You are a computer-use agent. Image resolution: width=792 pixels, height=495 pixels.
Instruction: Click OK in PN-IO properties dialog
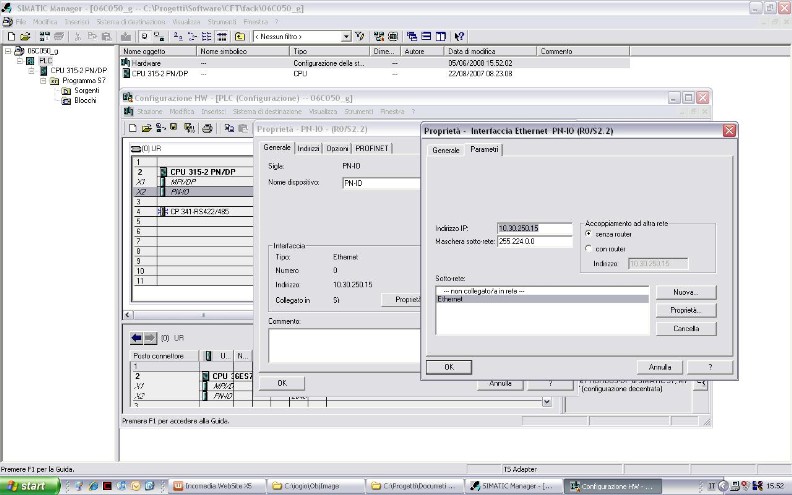pos(282,383)
